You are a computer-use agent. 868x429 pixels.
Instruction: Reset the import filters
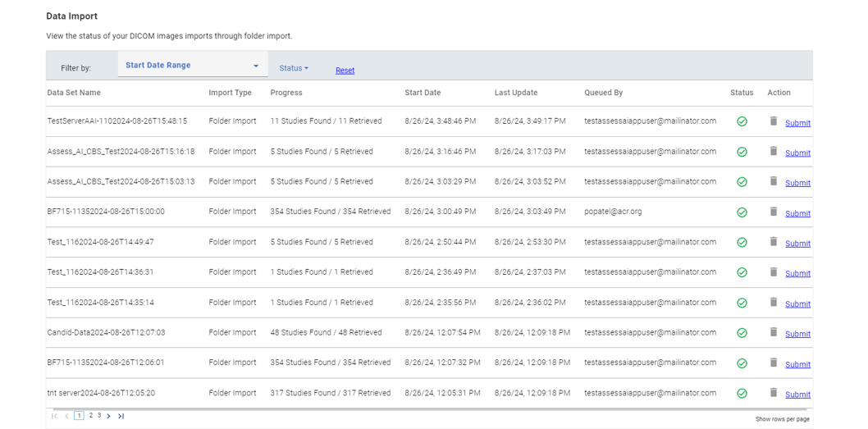pyautogui.click(x=345, y=71)
